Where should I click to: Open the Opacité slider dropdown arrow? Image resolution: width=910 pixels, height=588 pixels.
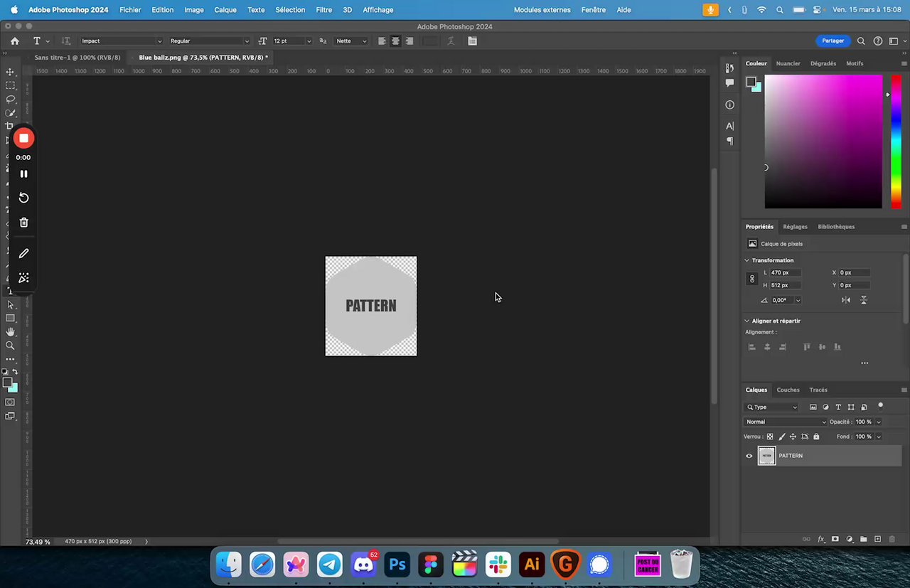click(879, 422)
